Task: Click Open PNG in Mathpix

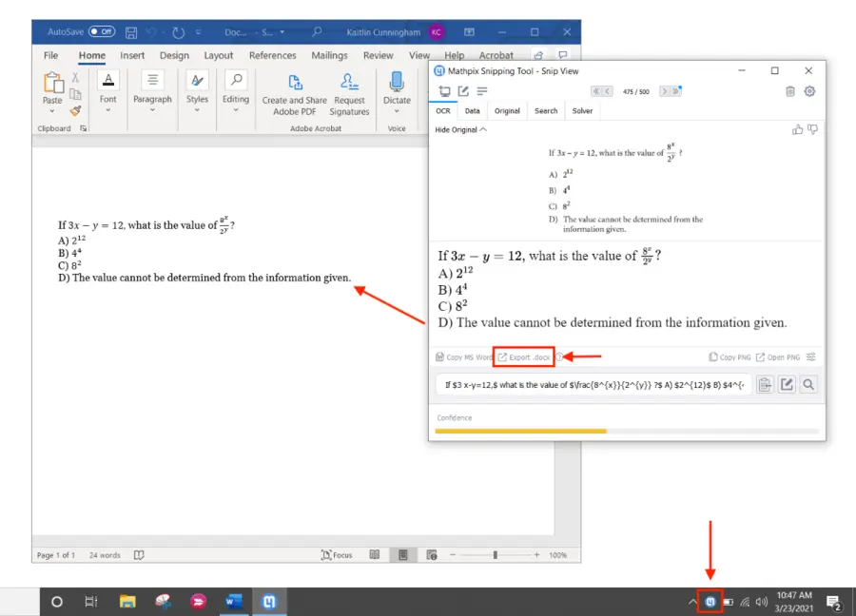Action: [778, 357]
